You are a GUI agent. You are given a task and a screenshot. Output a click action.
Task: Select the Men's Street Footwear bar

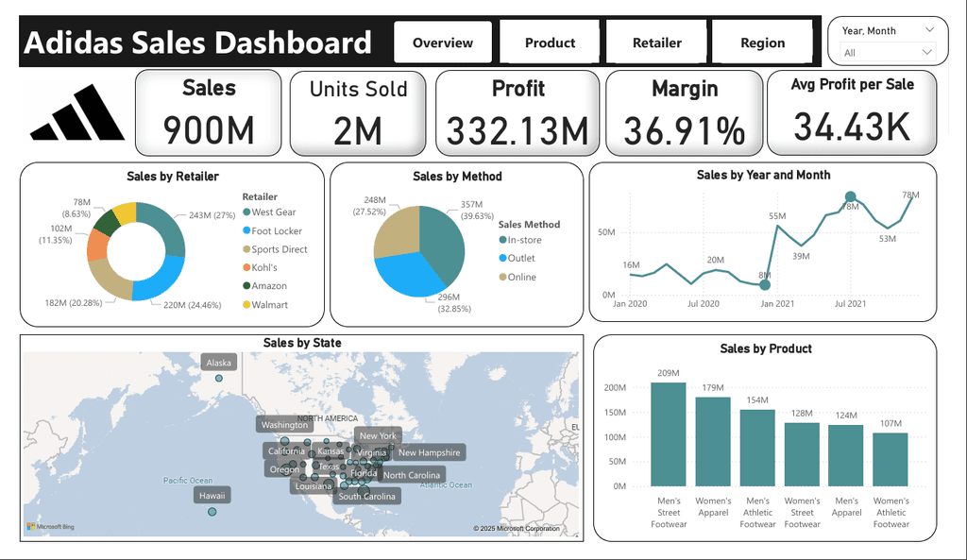[669, 434]
